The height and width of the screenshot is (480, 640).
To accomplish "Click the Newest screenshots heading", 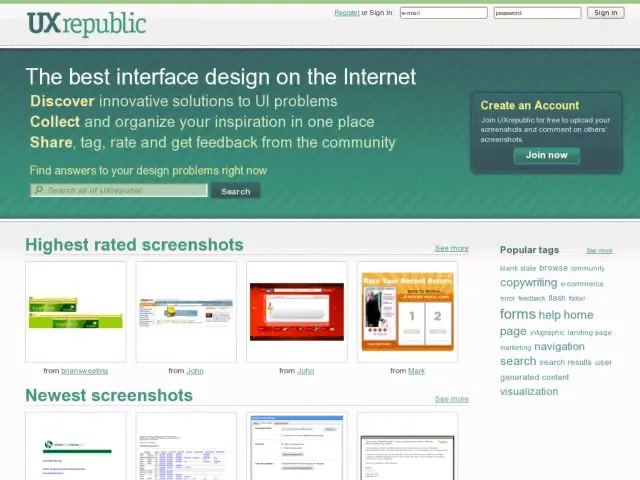I will click(x=109, y=396).
